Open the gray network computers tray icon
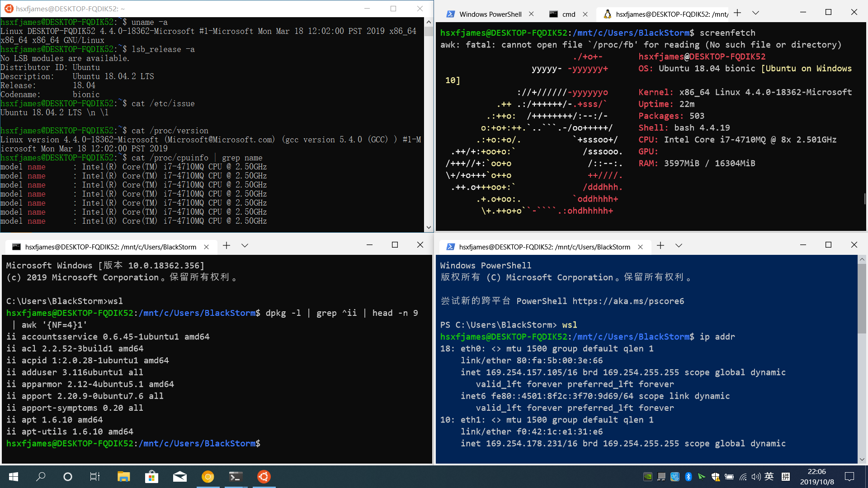The width and height of the screenshot is (868, 488). (661, 477)
